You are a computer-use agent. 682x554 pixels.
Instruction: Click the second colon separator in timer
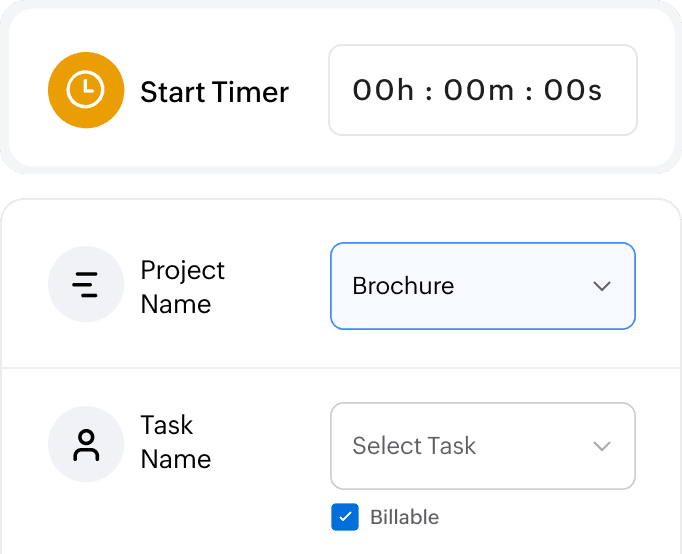pos(528,92)
